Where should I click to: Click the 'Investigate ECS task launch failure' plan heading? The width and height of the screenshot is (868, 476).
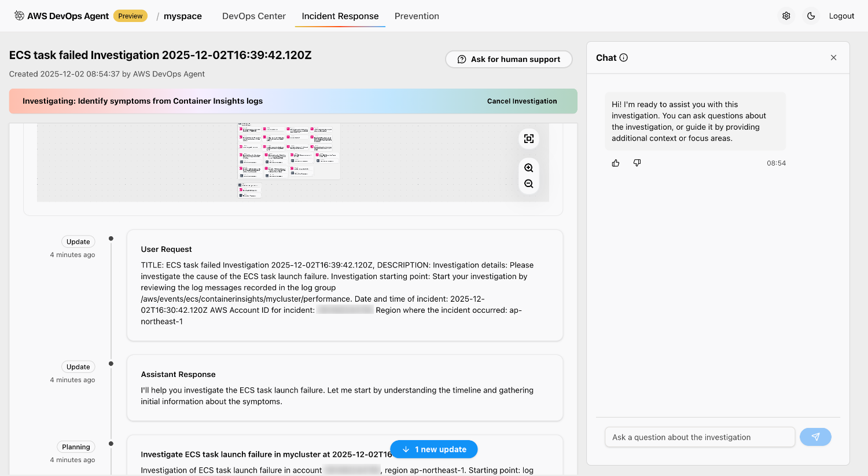(266, 455)
